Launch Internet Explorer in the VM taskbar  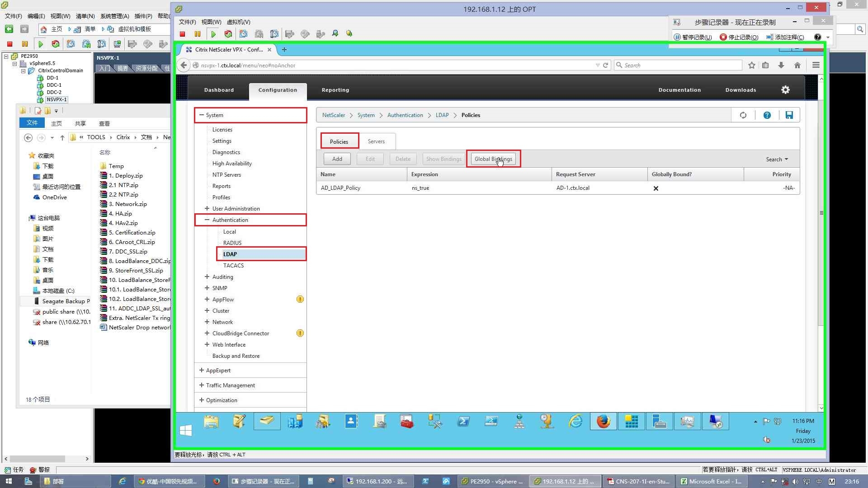click(x=576, y=422)
